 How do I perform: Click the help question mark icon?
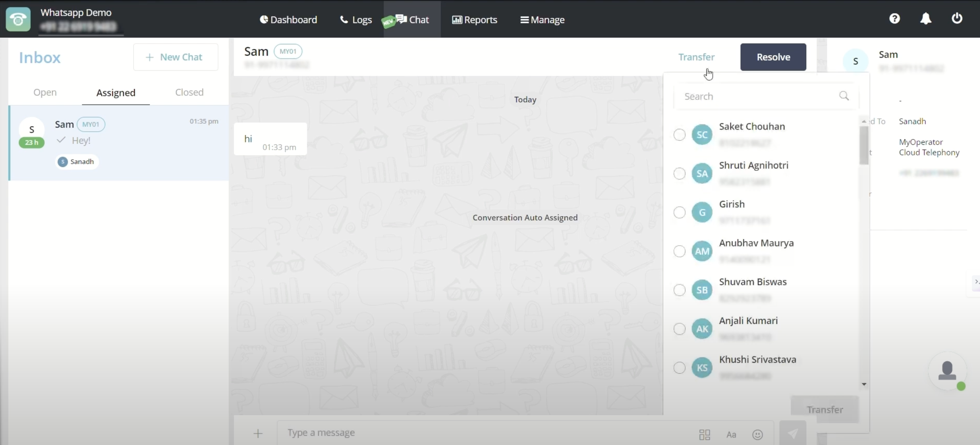click(x=894, y=18)
